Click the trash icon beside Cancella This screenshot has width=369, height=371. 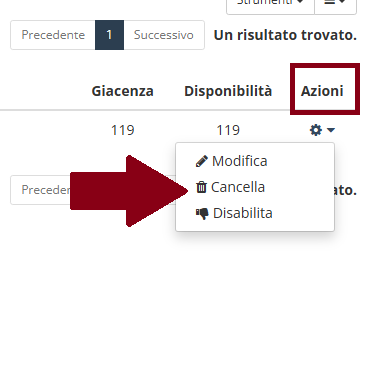pyautogui.click(x=201, y=187)
